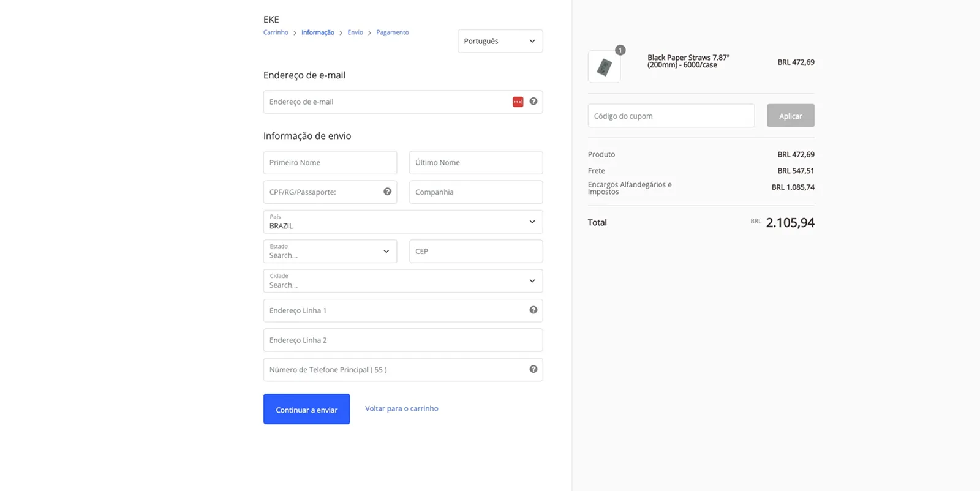Click the Aplicar coupon button
The width and height of the screenshot is (980, 491).
(791, 116)
